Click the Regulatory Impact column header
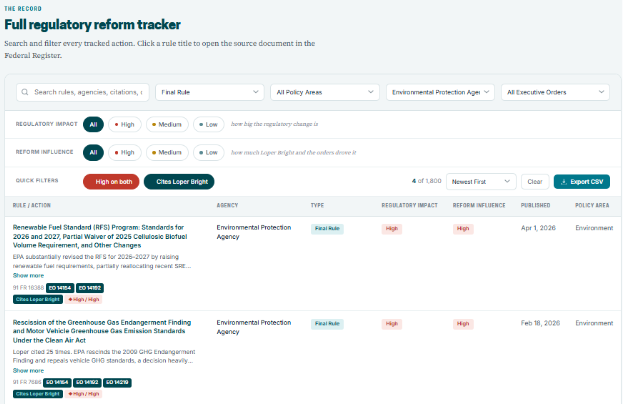Screen dimensions: 623x404 pyautogui.click(x=409, y=205)
